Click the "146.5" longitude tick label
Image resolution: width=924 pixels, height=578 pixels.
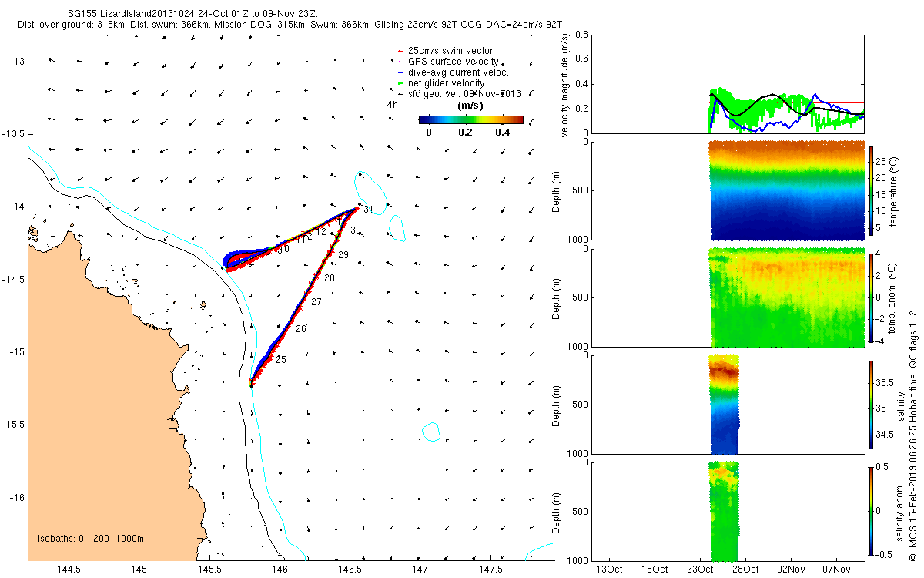coord(350,570)
